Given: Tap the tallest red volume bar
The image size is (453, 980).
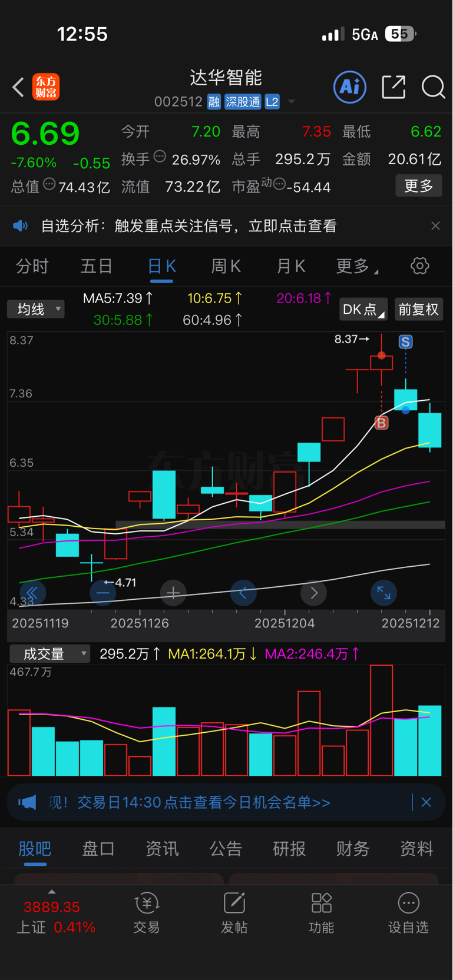Looking at the screenshot, I should coord(382,720).
